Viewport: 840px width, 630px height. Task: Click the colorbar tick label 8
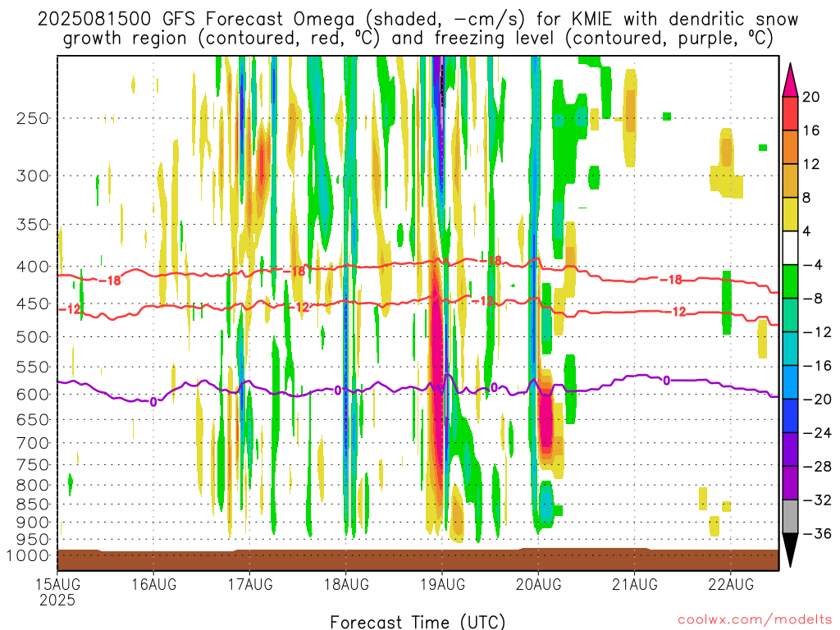807,199
